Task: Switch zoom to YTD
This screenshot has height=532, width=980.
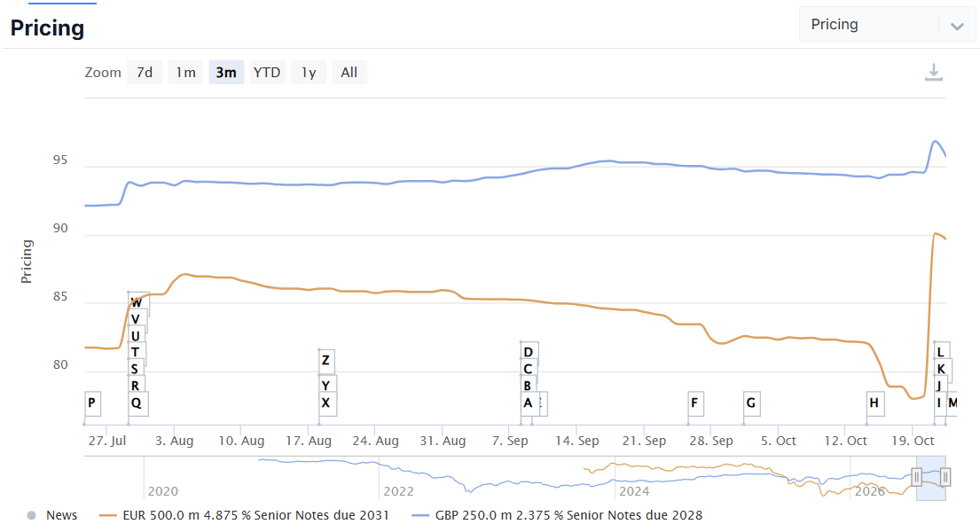Action: 267,73
